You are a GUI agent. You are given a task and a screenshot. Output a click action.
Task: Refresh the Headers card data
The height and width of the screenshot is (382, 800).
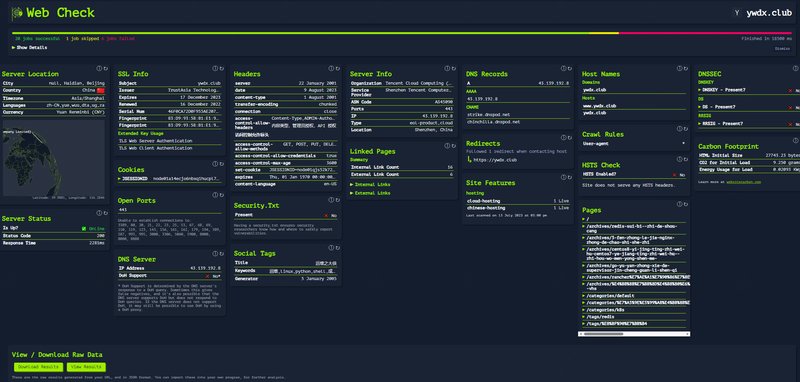(338, 68)
